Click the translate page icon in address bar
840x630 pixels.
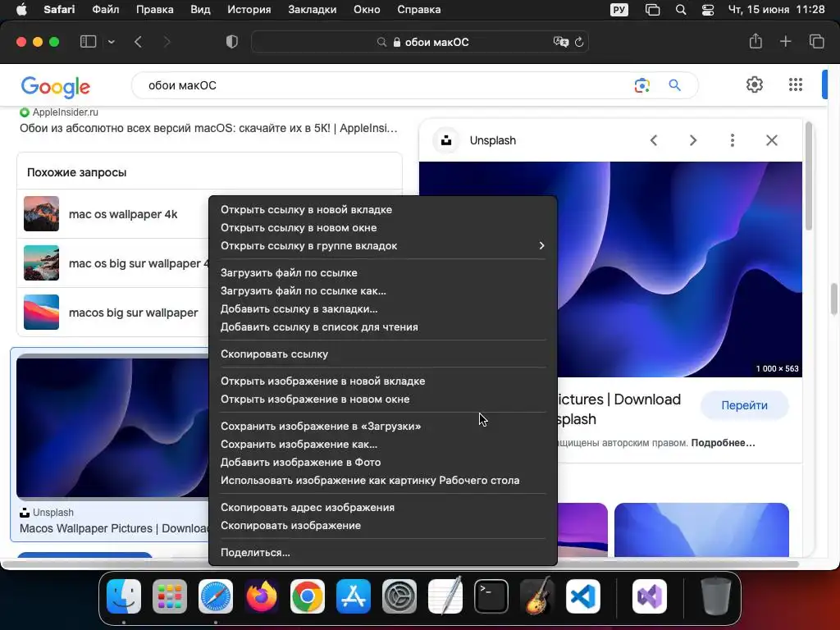point(560,42)
